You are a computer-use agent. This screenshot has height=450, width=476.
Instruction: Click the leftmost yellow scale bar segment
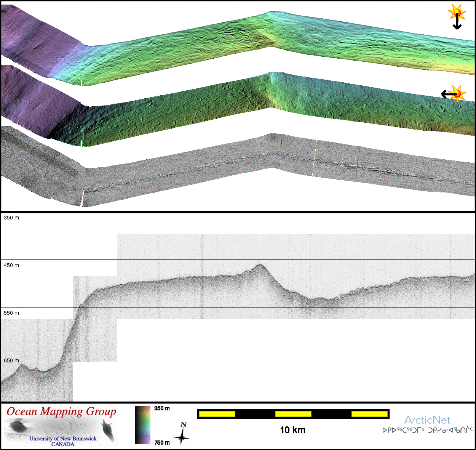click(217, 414)
